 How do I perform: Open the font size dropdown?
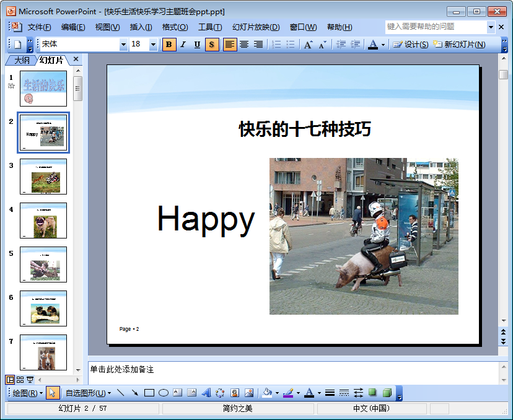pos(153,45)
